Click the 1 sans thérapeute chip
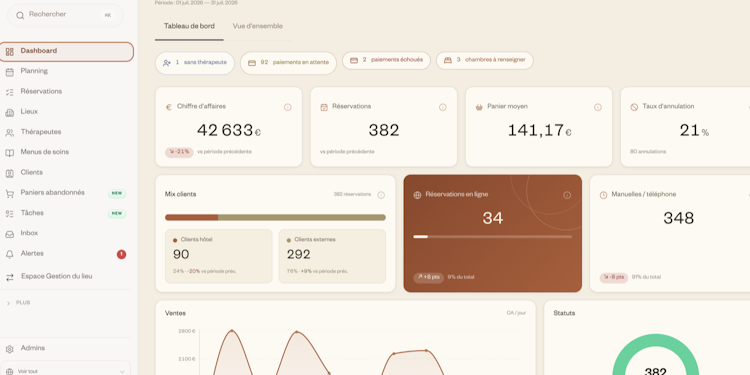The image size is (750, 375). coord(195,63)
